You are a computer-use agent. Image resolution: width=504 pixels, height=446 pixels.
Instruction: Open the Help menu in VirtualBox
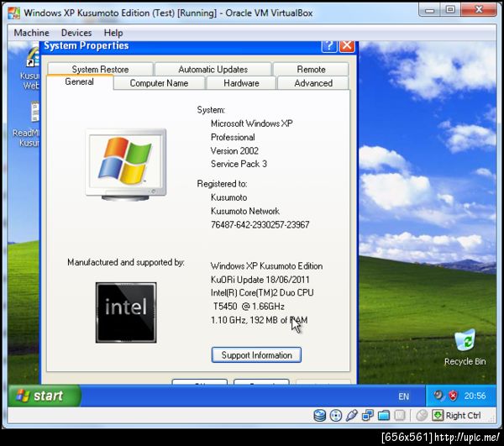[113, 33]
